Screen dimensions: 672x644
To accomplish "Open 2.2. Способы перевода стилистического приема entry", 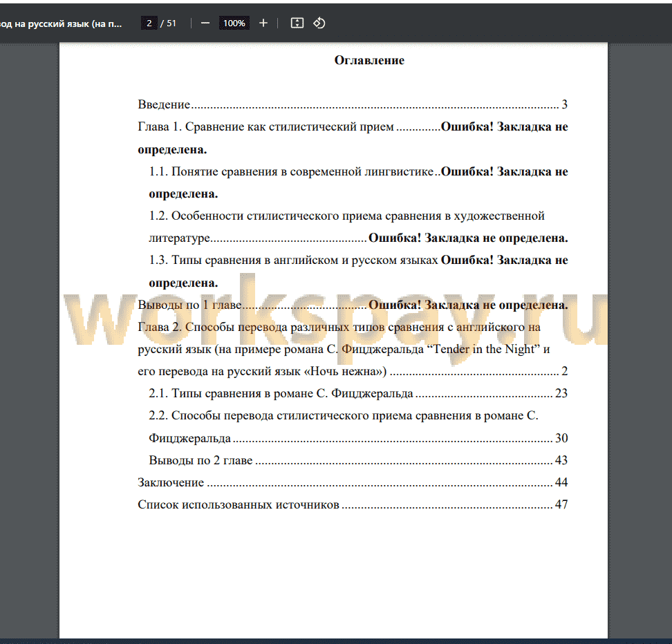I will [x=358, y=427].
